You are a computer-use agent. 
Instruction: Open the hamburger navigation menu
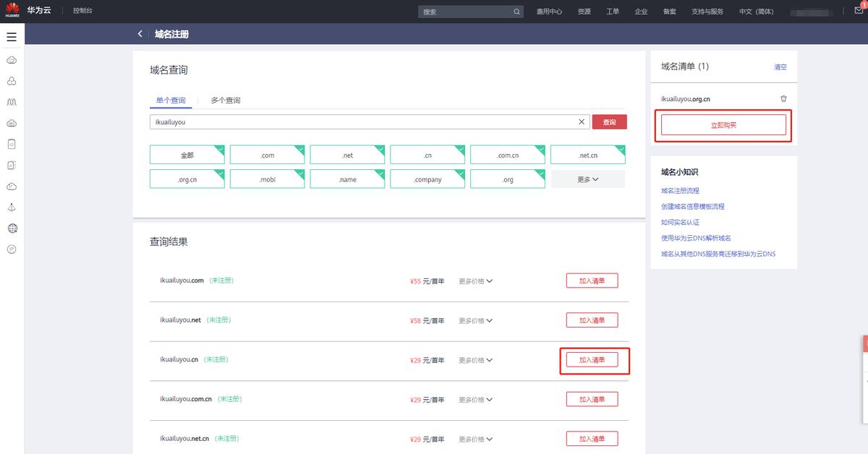click(12, 36)
